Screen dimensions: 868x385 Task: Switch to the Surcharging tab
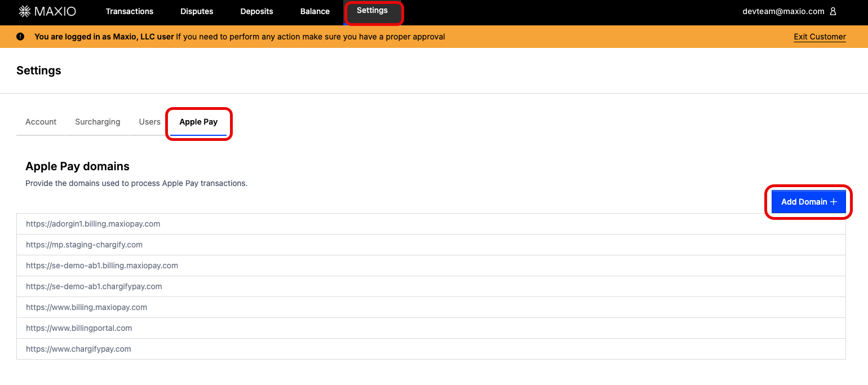[98, 122]
